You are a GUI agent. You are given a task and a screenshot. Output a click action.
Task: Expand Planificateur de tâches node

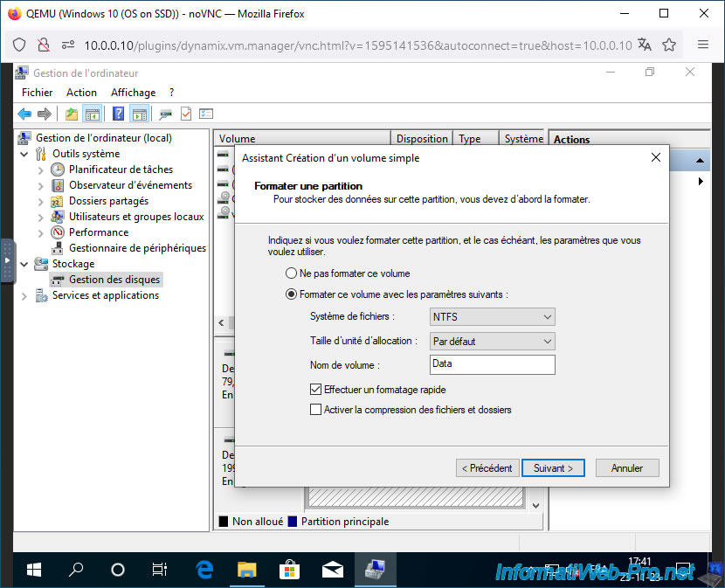click(x=41, y=170)
